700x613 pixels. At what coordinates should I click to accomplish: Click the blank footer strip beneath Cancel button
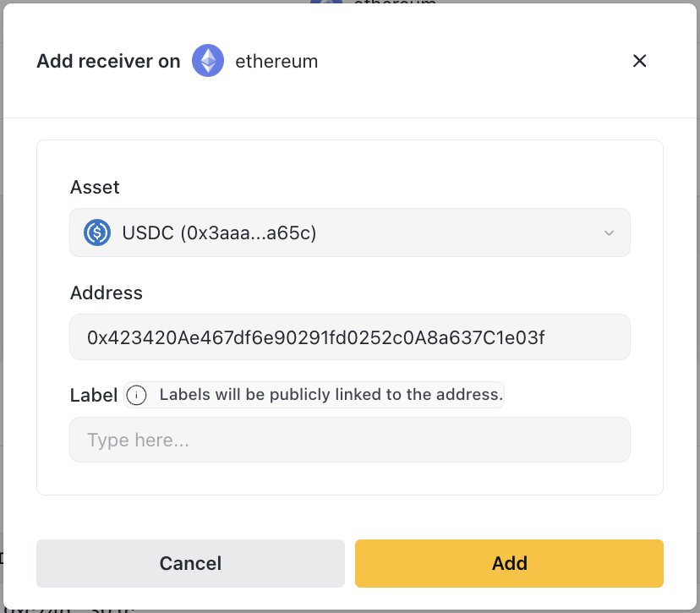pyautogui.click(x=190, y=599)
